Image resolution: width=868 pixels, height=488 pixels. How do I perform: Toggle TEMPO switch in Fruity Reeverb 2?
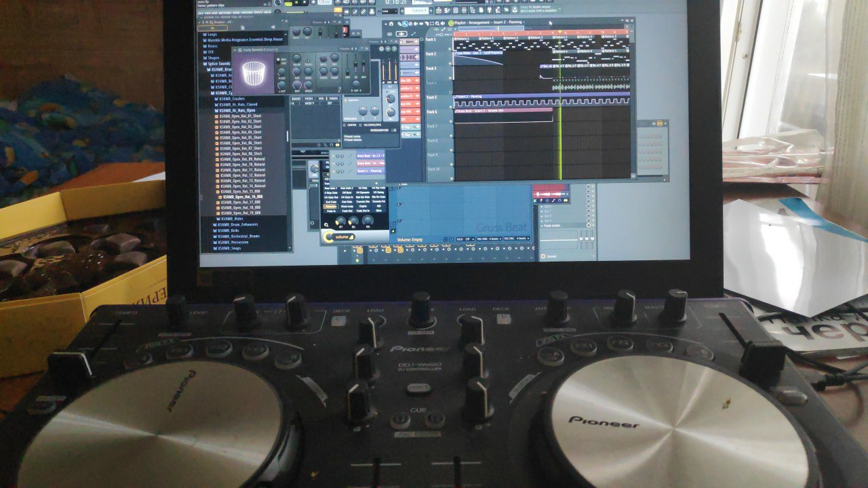pyautogui.click(x=308, y=60)
